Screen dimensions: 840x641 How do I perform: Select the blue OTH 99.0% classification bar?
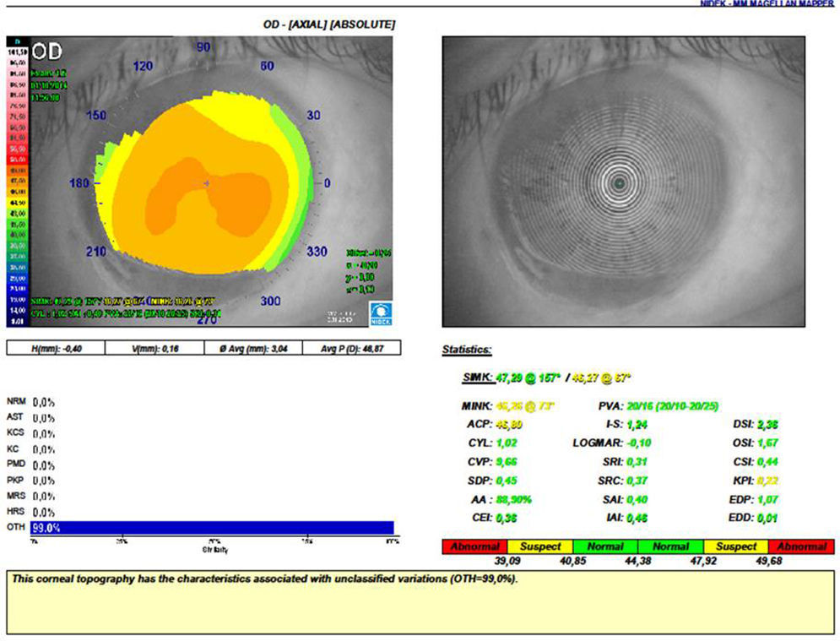[x=211, y=528]
